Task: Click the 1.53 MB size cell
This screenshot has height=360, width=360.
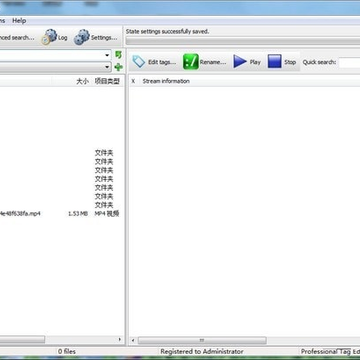Action: click(x=78, y=213)
